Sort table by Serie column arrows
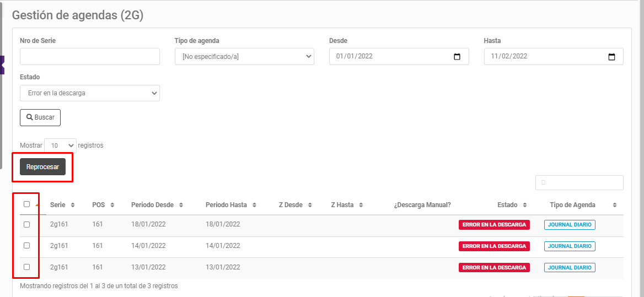The width and height of the screenshot is (644, 297). tap(73, 205)
